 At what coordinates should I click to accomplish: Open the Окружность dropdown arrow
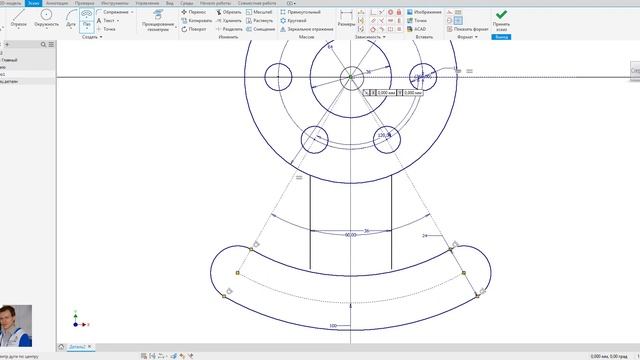click(46, 29)
